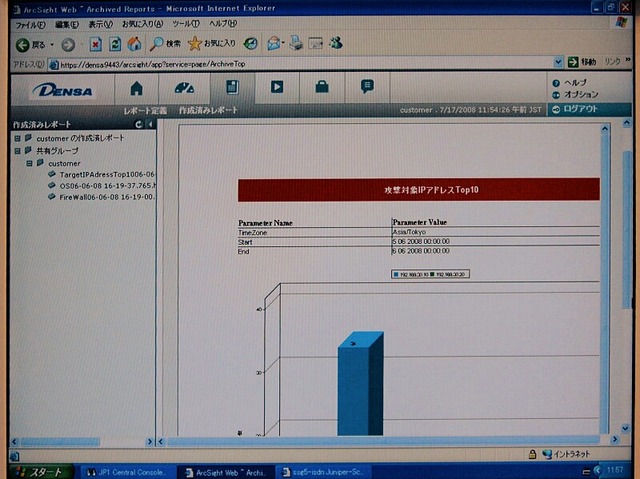This screenshot has width=640, height=479.
Task: Open the ArcSight home icon
Action: (x=136, y=88)
